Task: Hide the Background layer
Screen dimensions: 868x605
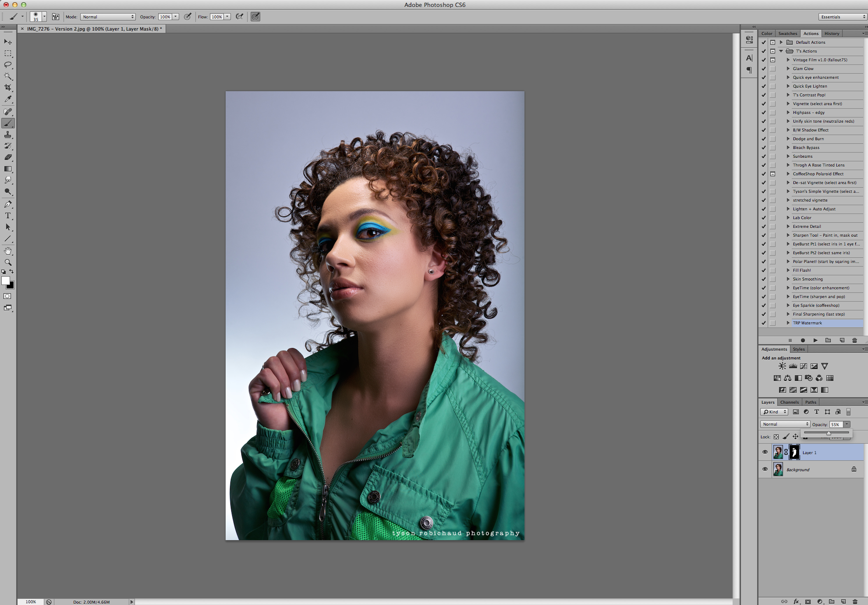Action: [765, 469]
